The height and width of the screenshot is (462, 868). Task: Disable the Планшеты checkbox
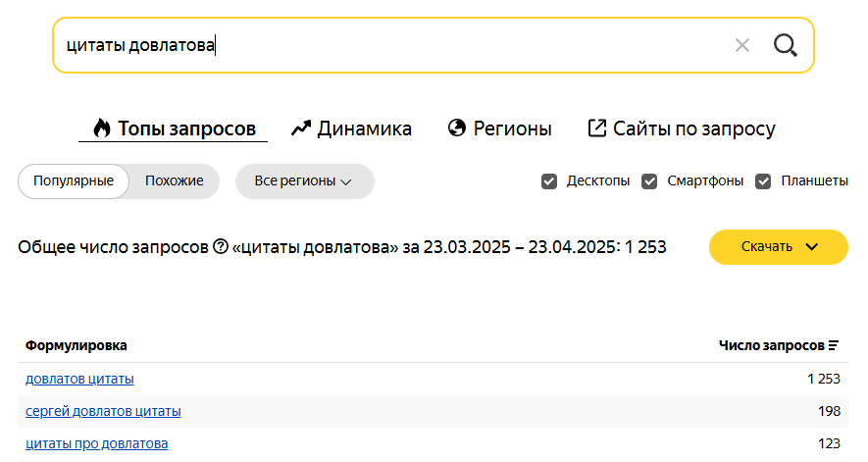click(x=763, y=181)
